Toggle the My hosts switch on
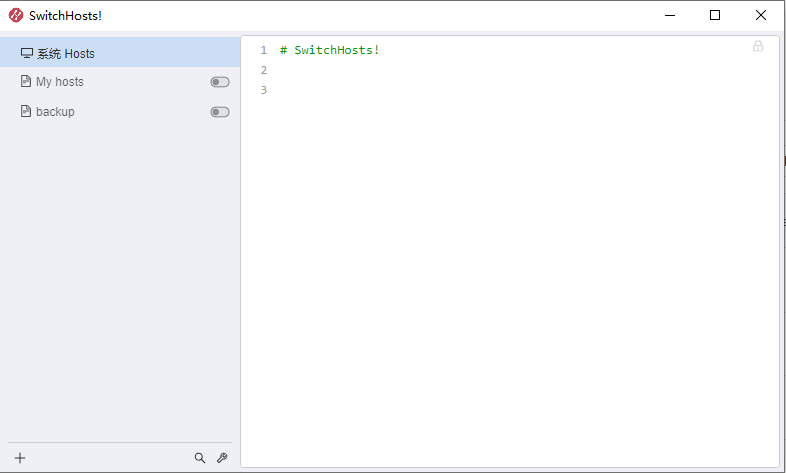786x473 pixels. 220,82
